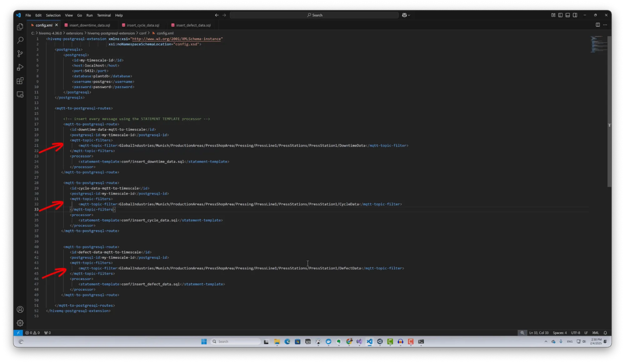
Task: Show errors and warnings in status bar
Action: (x=33, y=333)
